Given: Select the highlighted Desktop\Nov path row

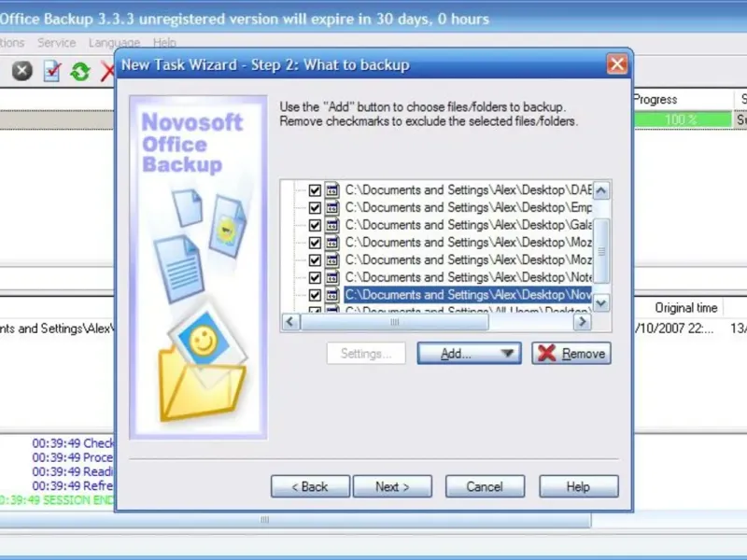Looking at the screenshot, I should 468,295.
